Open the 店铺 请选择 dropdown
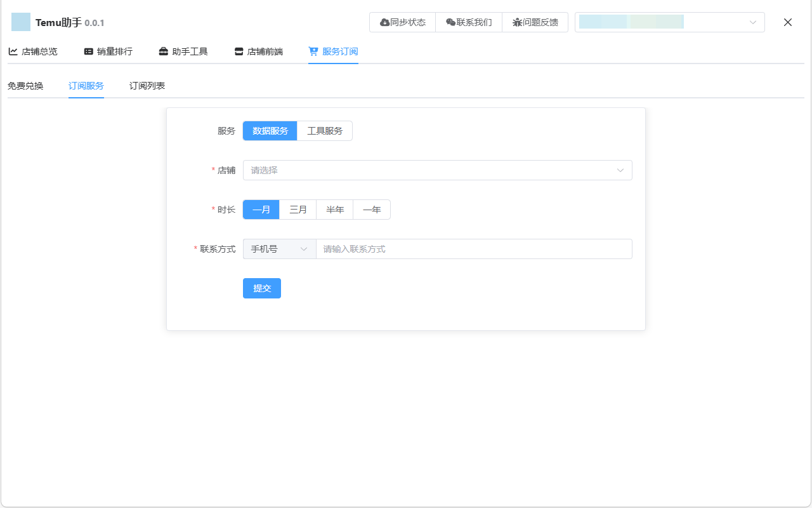Screen dimensions: 812x508 tap(437, 170)
